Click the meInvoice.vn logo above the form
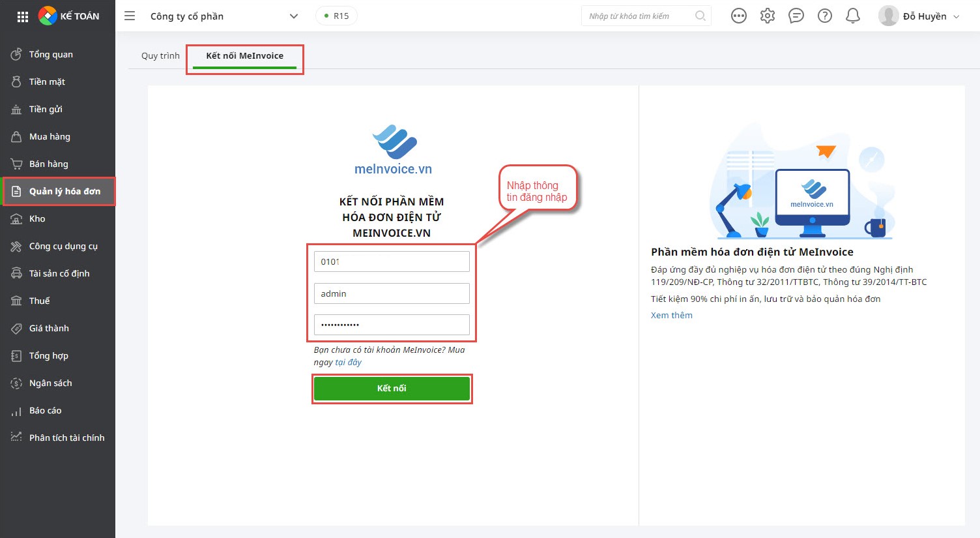 (x=393, y=150)
